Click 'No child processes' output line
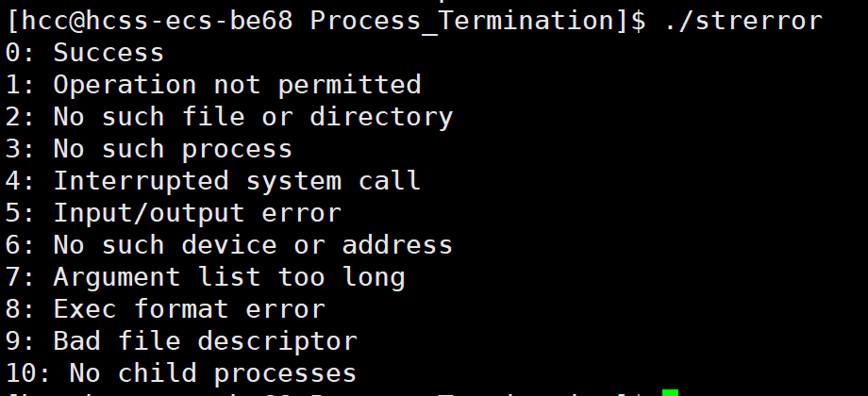The width and height of the screenshot is (868, 396). point(181,373)
